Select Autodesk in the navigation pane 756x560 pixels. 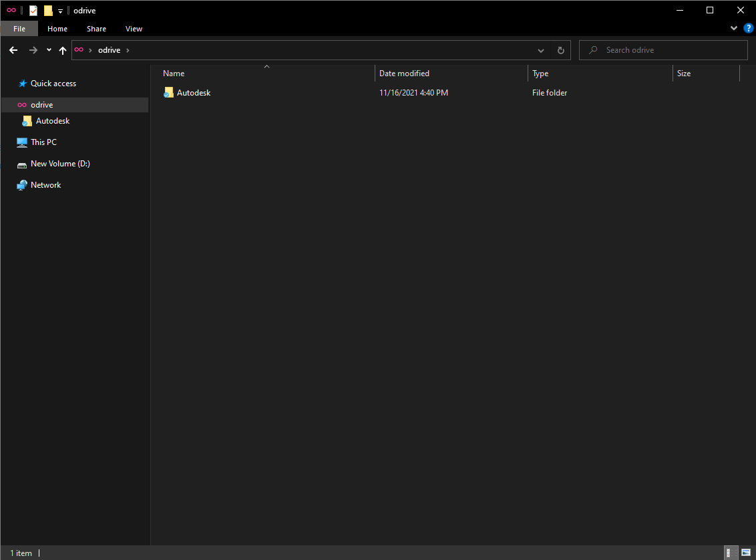tap(53, 121)
